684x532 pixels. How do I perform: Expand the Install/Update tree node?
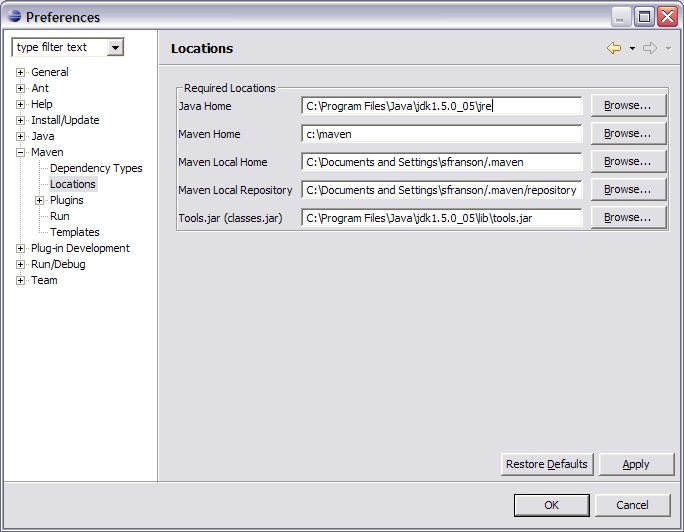20,120
